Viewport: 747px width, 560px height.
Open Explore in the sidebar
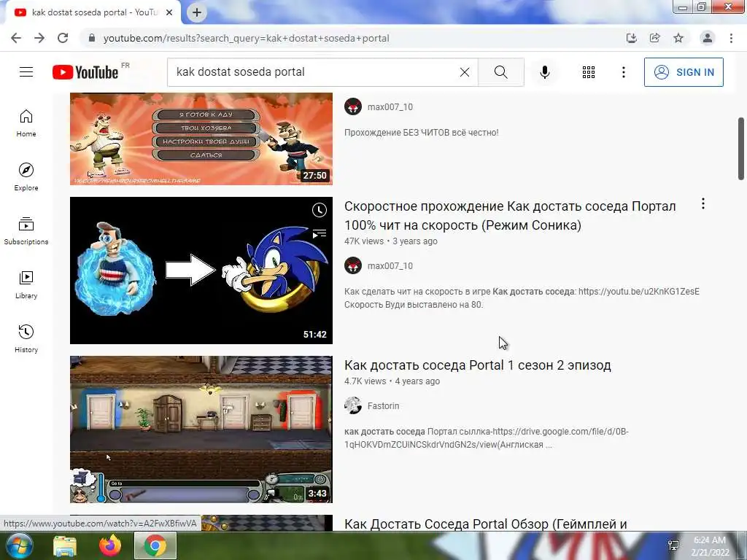point(26,176)
